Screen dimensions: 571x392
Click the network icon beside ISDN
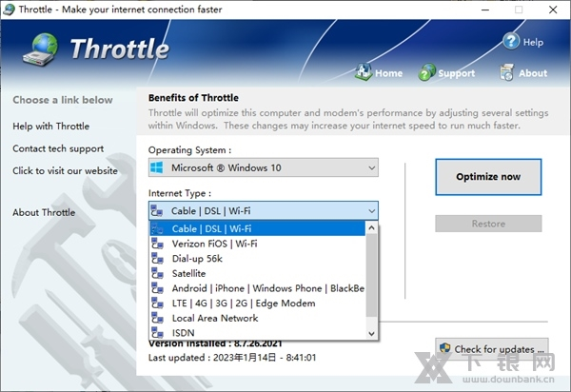157,333
